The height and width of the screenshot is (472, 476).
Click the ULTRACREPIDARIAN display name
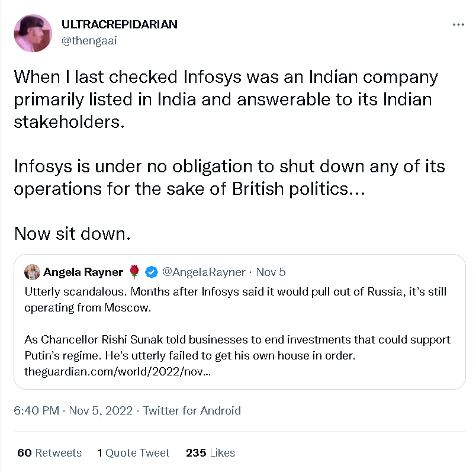pyautogui.click(x=119, y=25)
